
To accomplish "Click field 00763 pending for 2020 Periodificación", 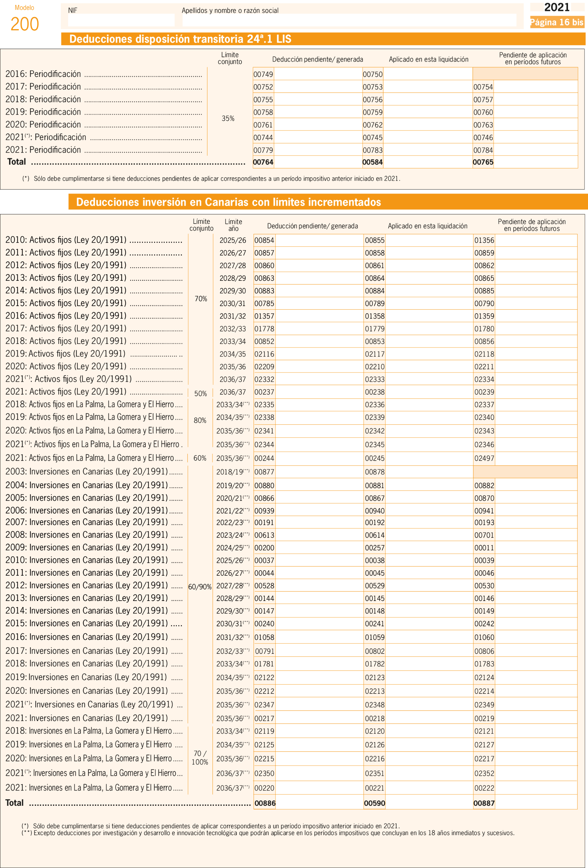I will pyautogui.click(x=536, y=125).
